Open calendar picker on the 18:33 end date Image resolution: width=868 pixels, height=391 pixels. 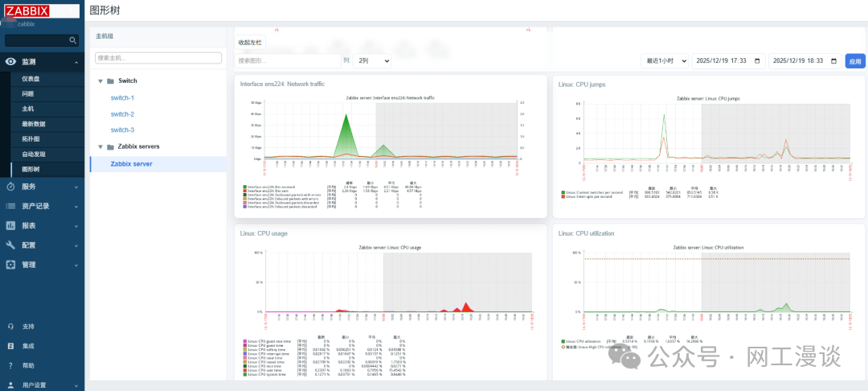pos(833,61)
